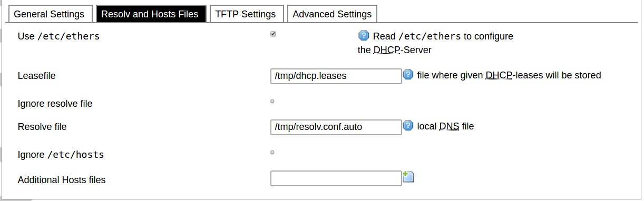Viewport: 644px width, 201px height.
Task: Click the DNS abbreviation in resolve description
Action: [450, 126]
